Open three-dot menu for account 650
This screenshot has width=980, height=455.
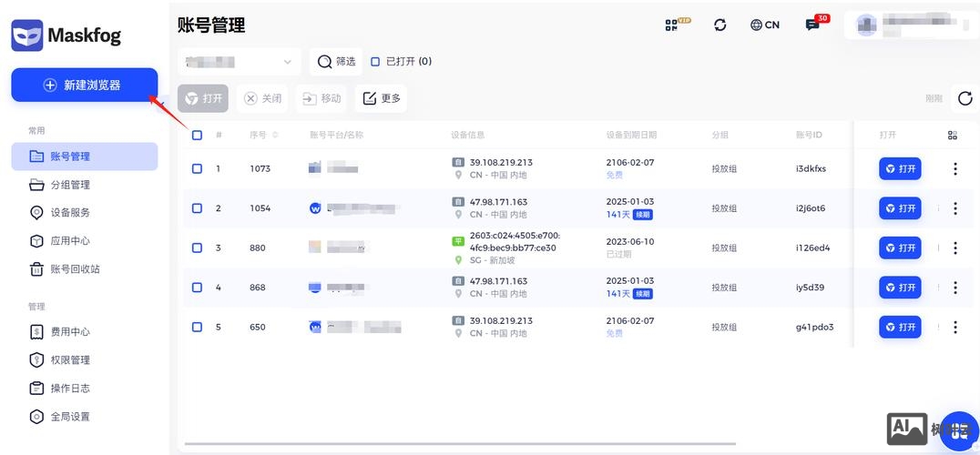point(954,327)
